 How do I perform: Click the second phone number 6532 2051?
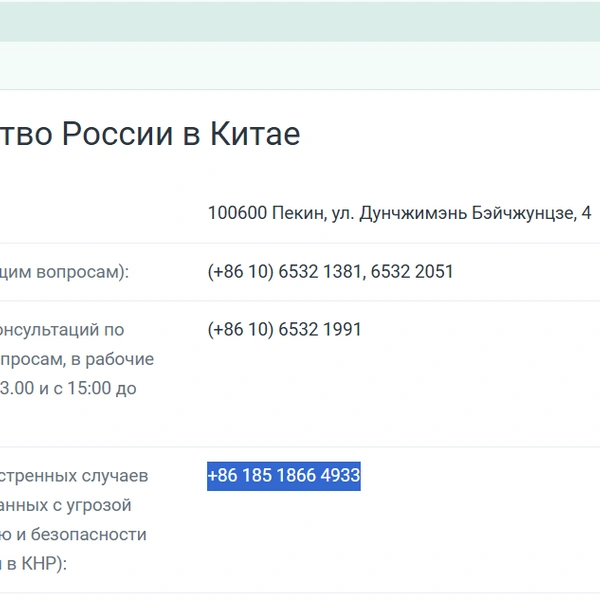(x=412, y=272)
